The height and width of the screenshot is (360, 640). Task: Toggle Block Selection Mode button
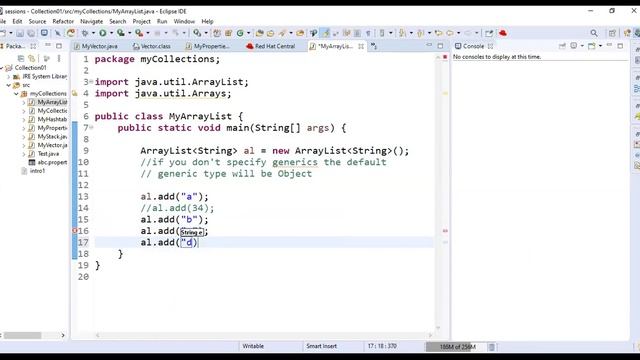[x=357, y=33]
